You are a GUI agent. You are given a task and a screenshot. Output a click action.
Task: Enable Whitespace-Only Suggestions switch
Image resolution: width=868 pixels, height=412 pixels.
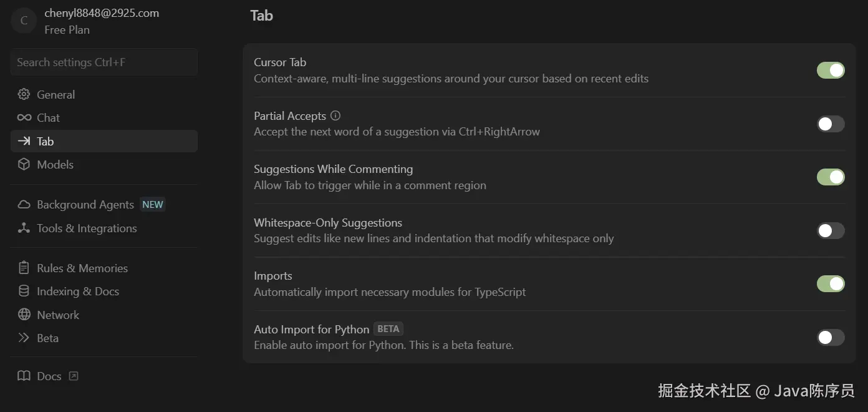click(831, 230)
